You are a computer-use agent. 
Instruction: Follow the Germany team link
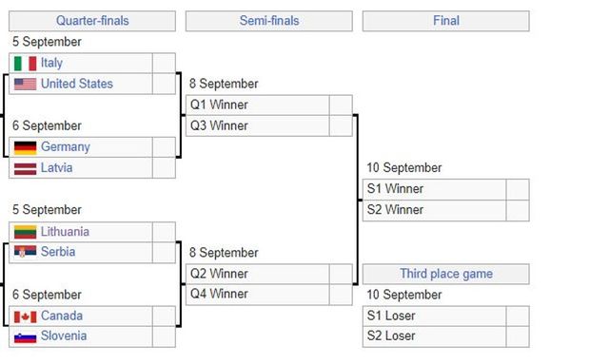coord(66,147)
